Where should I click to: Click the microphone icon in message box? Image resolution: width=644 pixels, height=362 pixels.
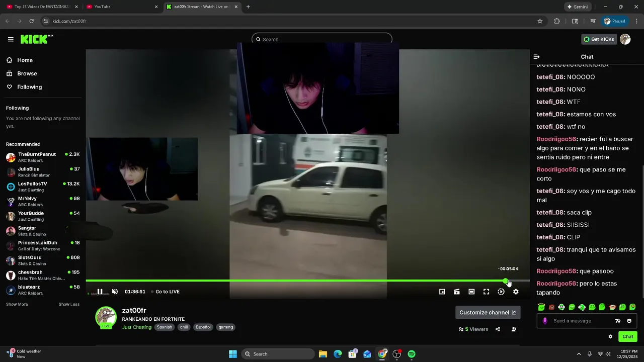point(545,321)
